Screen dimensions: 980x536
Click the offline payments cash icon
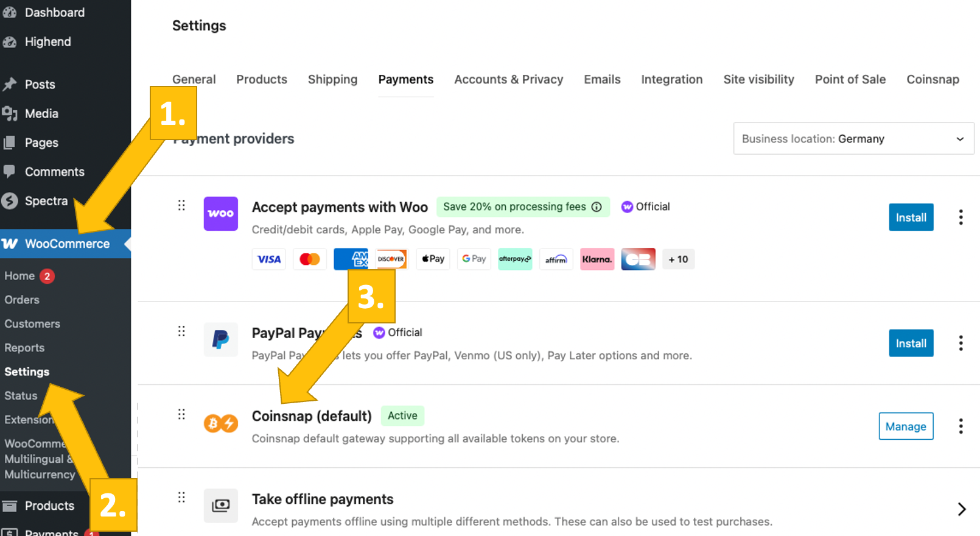(x=220, y=506)
